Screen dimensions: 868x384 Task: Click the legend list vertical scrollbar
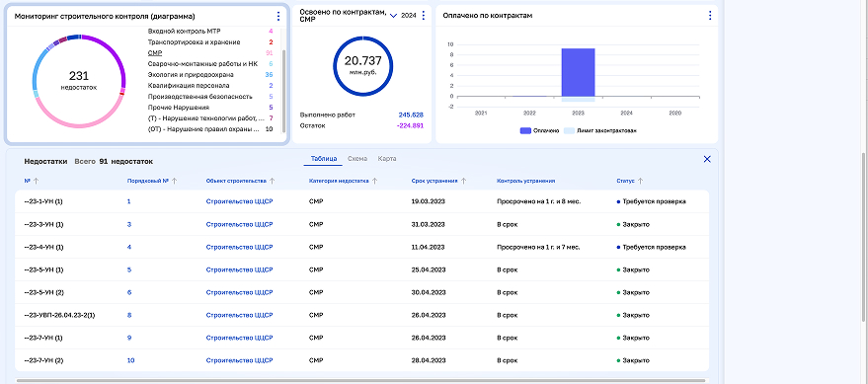tap(284, 91)
